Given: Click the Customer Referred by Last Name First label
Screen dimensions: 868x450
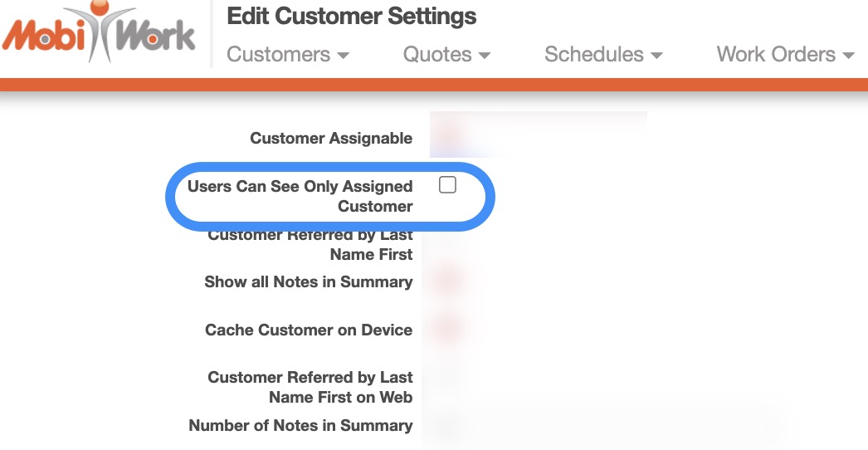Looking at the screenshot, I should tap(310, 245).
